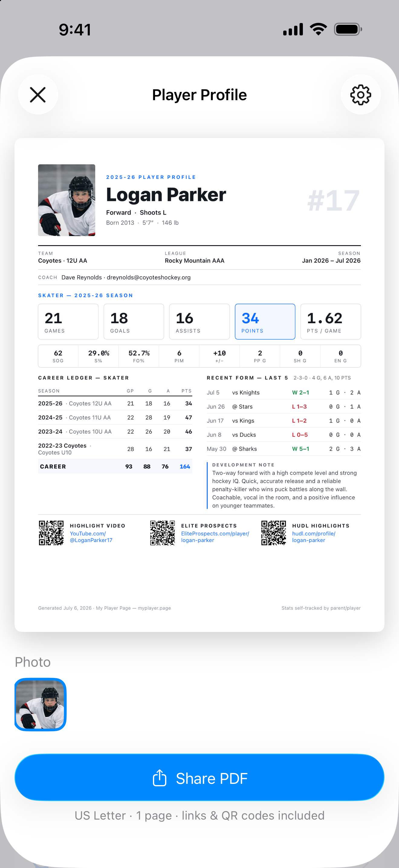Viewport: 399px width, 868px height.
Task: Tap the Born 2013 · 5'7" · 146 lb line
Action: (x=142, y=223)
